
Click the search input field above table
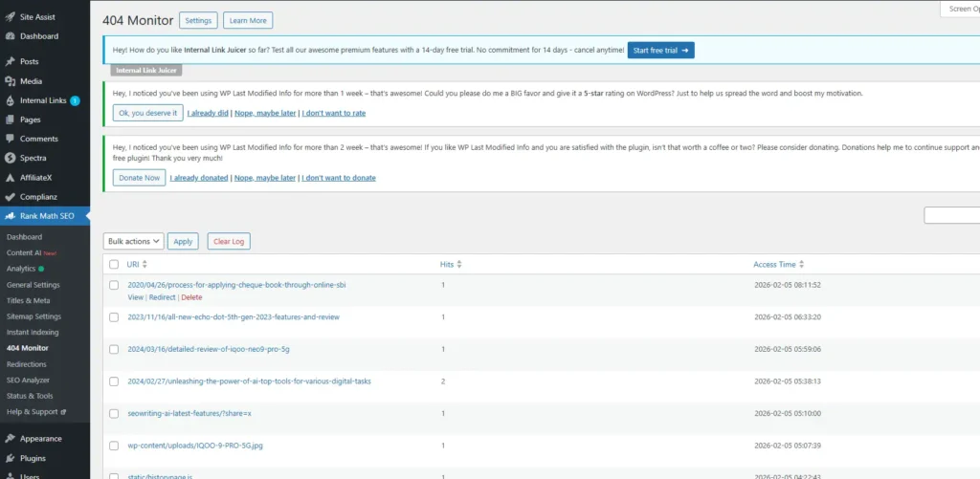click(952, 215)
